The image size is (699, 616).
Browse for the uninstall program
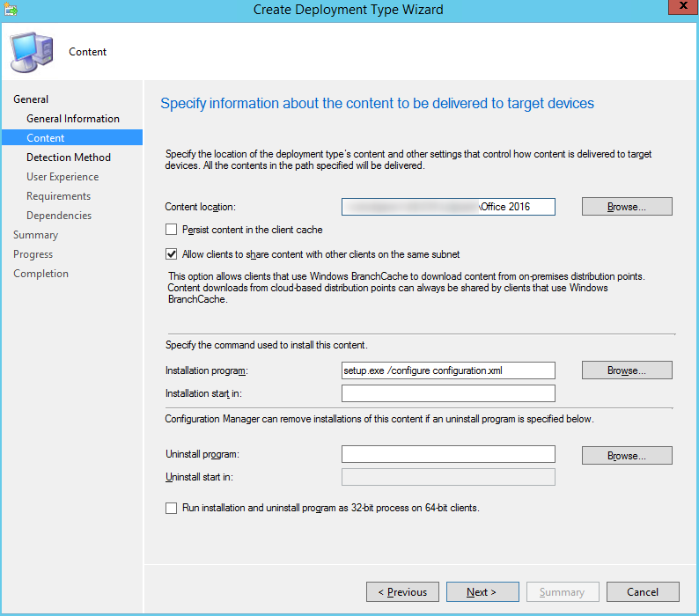[627, 456]
